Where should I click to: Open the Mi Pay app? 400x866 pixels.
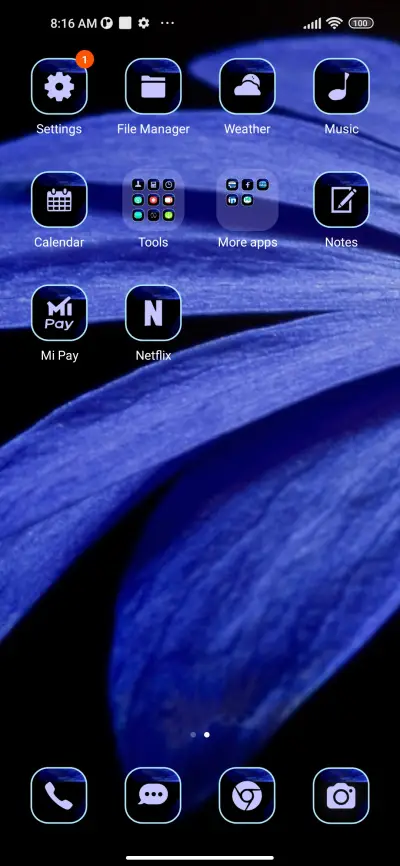tap(59, 313)
